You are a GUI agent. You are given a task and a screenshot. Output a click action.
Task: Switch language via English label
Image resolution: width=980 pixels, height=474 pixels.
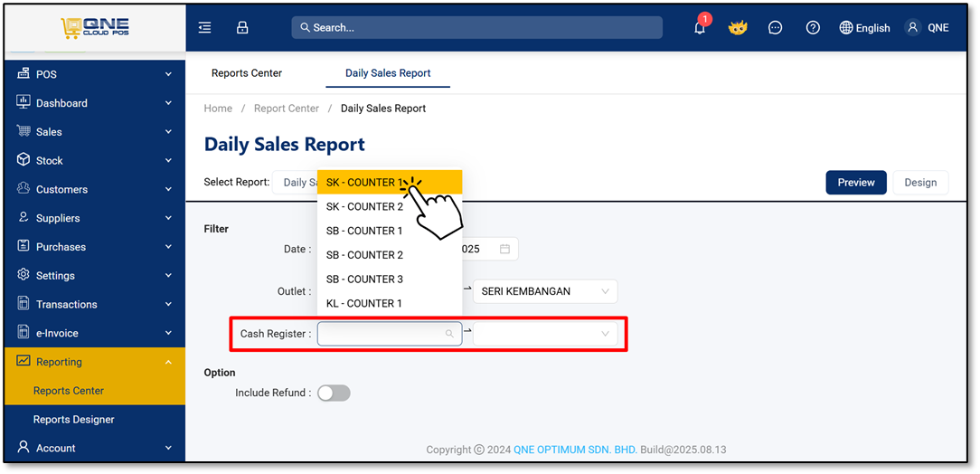click(x=873, y=28)
